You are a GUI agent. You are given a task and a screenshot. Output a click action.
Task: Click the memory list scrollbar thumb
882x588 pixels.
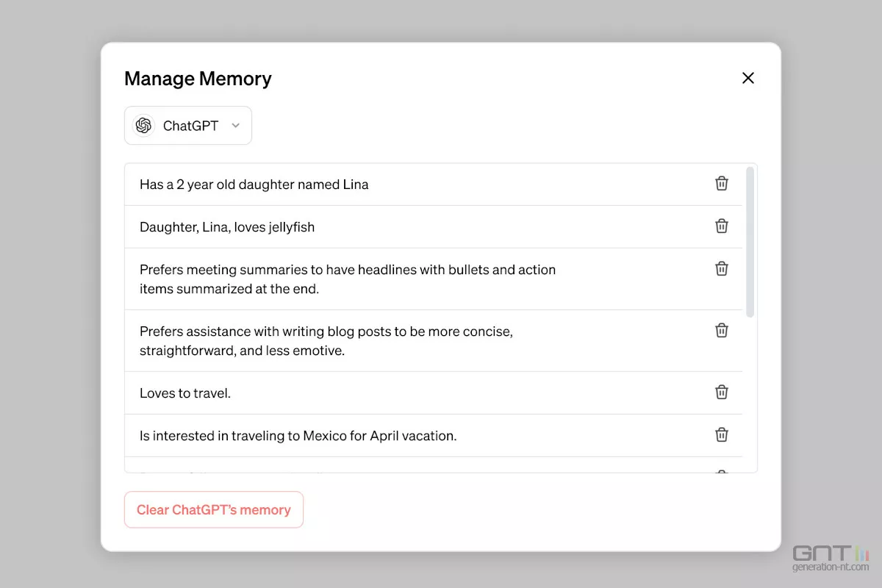coord(750,242)
